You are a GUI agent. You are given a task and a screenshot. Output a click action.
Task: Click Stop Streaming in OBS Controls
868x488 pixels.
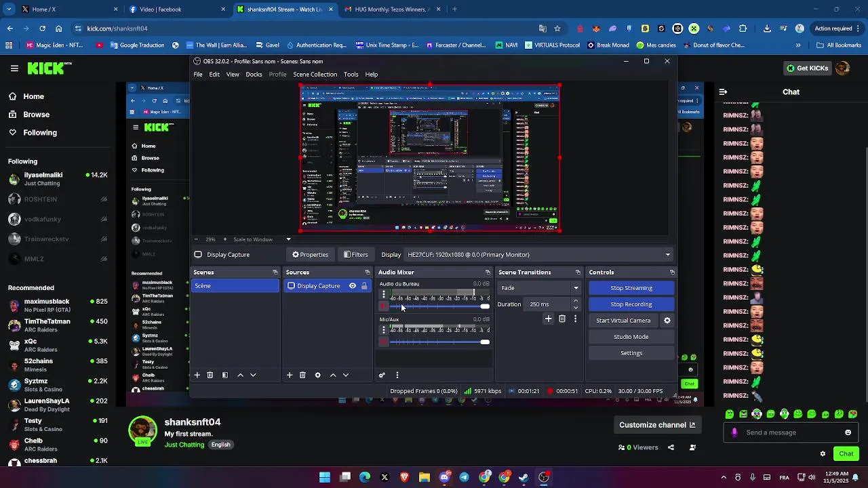pyautogui.click(x=631, y=288)
